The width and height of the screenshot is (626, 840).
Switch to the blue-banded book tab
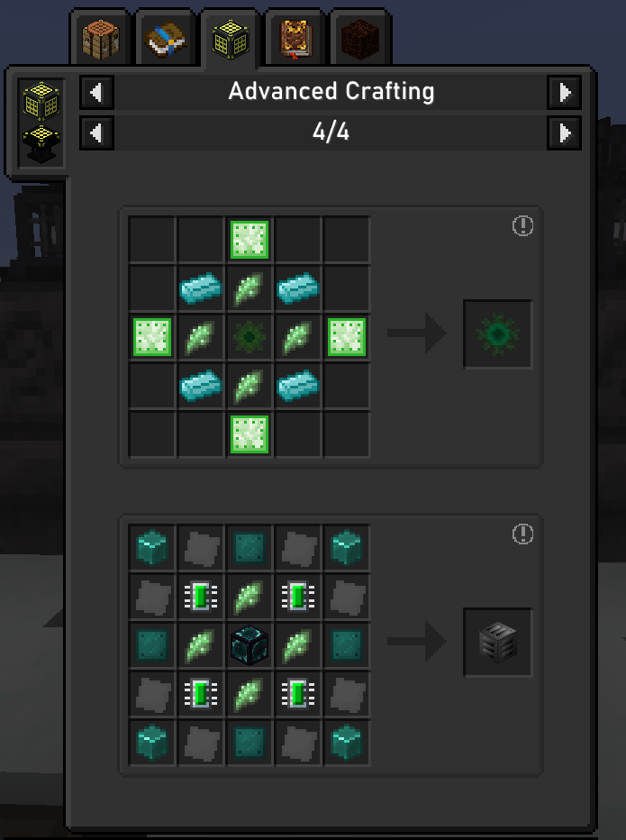tap(166, 38)
